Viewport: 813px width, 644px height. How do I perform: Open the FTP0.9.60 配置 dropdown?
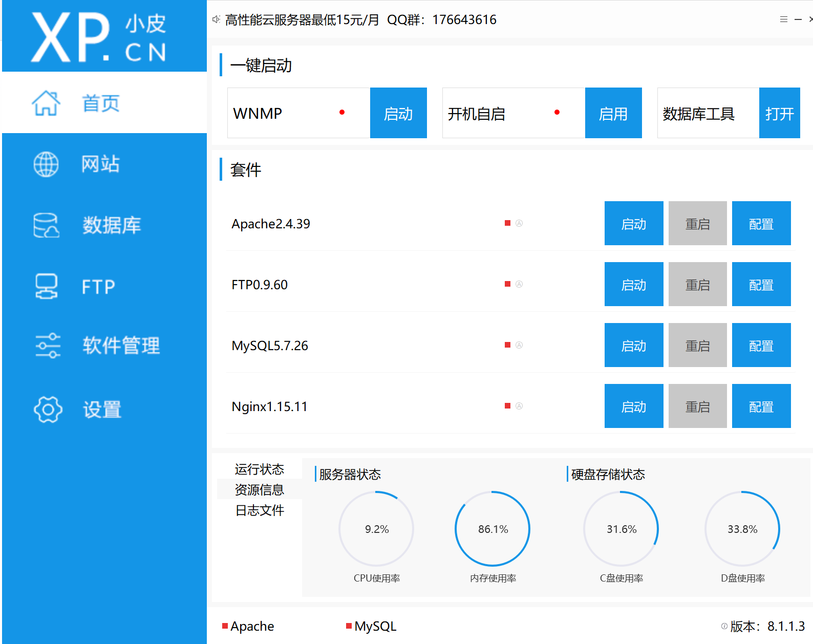point(761,284)
